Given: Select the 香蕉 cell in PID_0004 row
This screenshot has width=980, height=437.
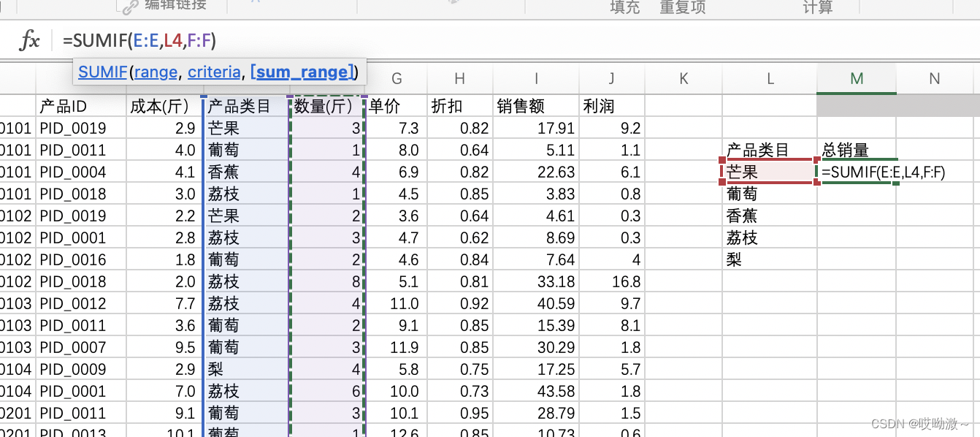Looking at the screenshot, I should (x=247, y=172).
